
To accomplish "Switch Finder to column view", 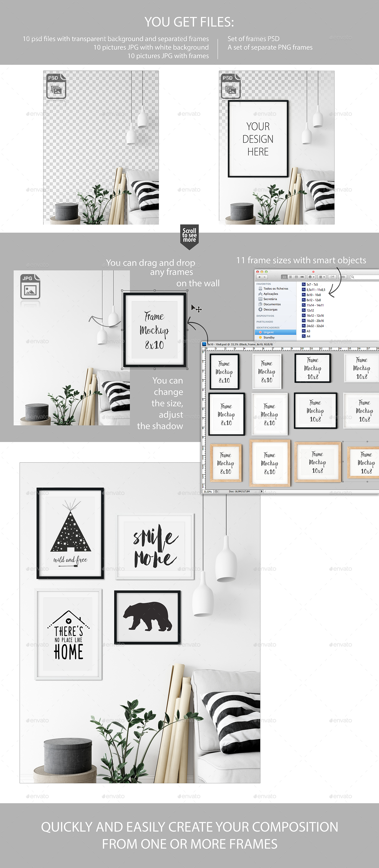I will [x=296, y=277].
